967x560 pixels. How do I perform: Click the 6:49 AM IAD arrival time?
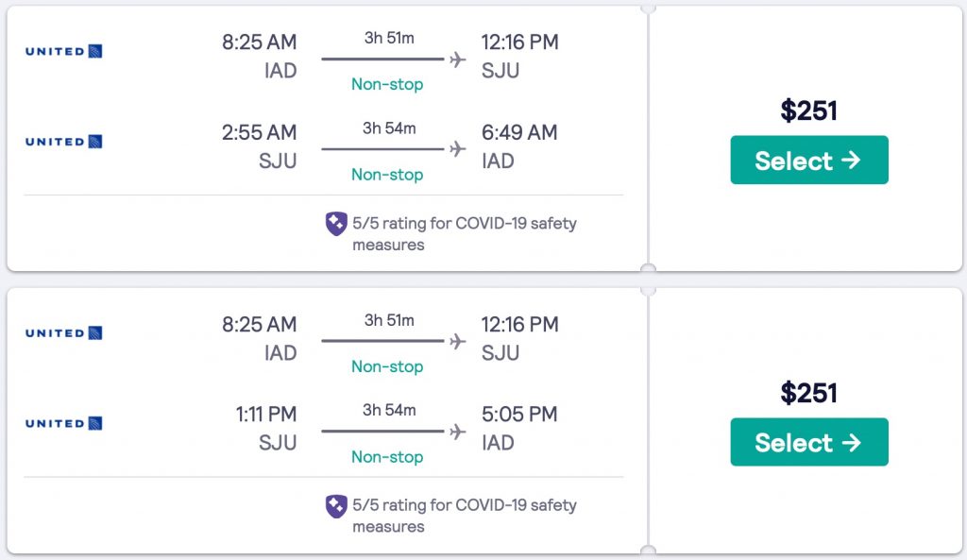pyautogui.click(x=519, y=132)
